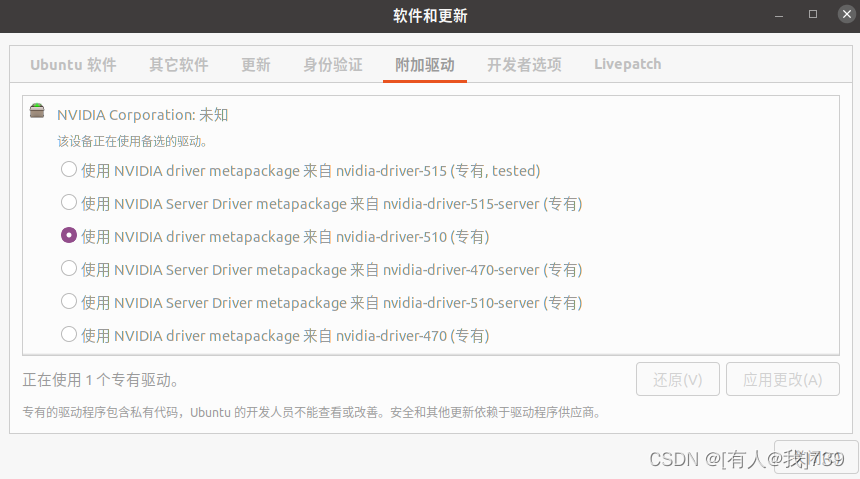Choose nvidia-driver-510-server radio option
This screenshot has height=479, width=860.
click(69, 301)
